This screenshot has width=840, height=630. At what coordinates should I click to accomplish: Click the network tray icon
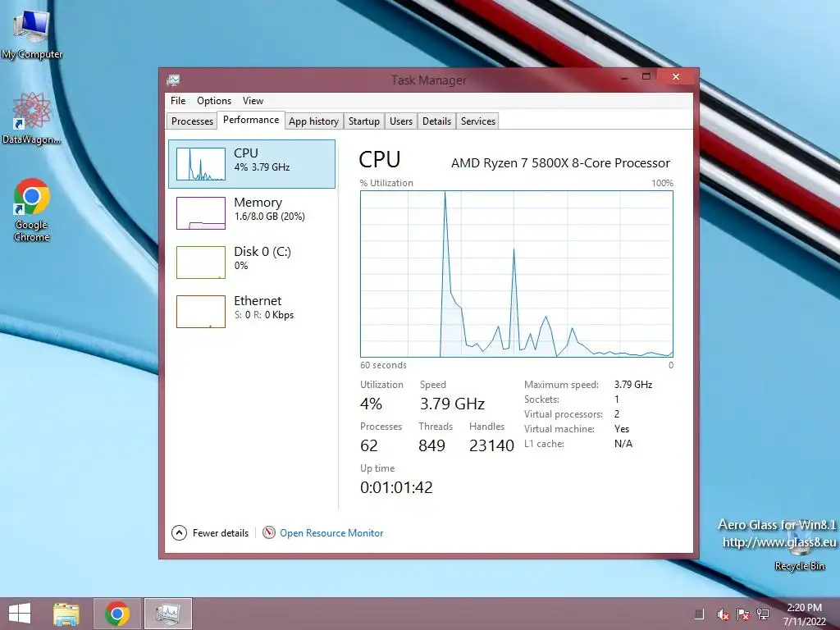click(763, 614)
